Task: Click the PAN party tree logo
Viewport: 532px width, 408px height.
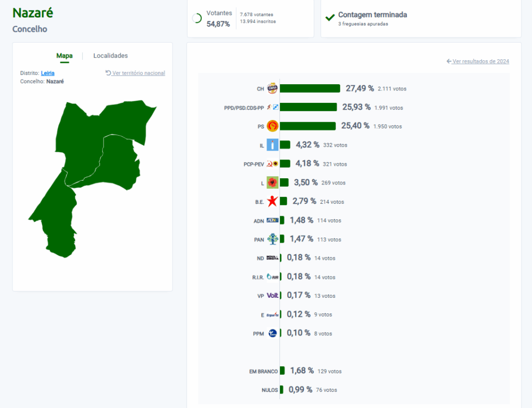Action: (x=272, y=239)
